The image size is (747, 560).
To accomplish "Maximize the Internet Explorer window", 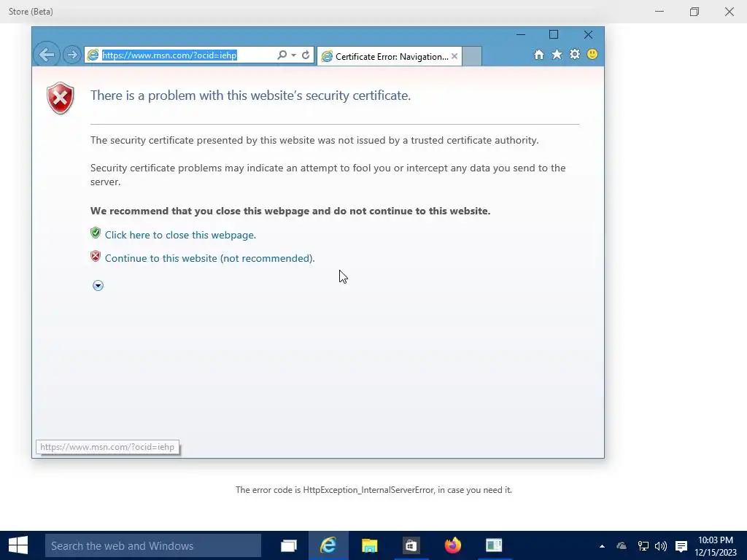I will (554, 35).
